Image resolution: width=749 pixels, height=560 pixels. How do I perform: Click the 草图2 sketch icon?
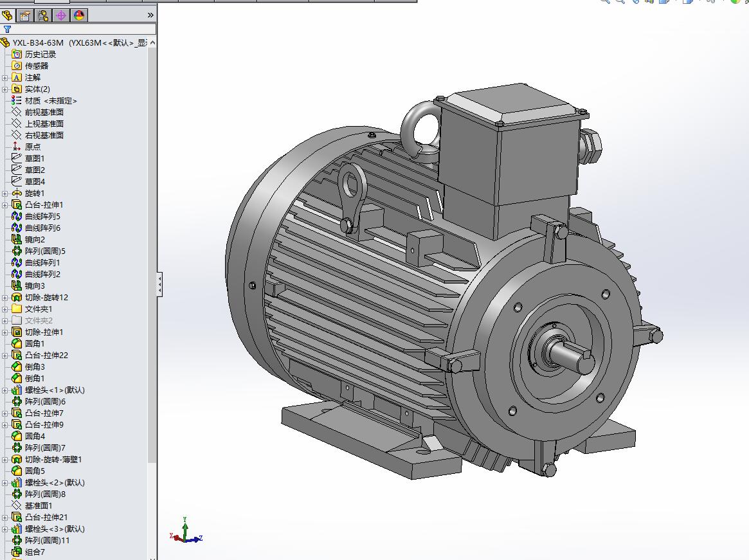pos(17,170)
